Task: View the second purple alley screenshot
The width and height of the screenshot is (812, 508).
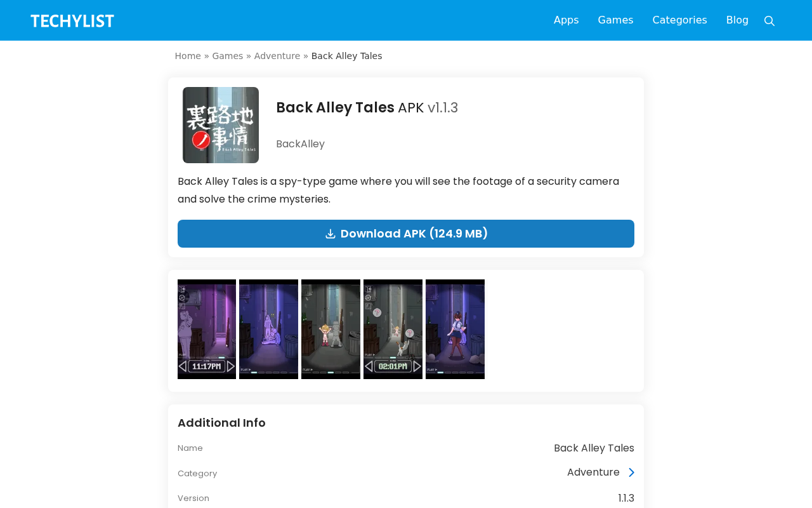Action: (269, 329)
